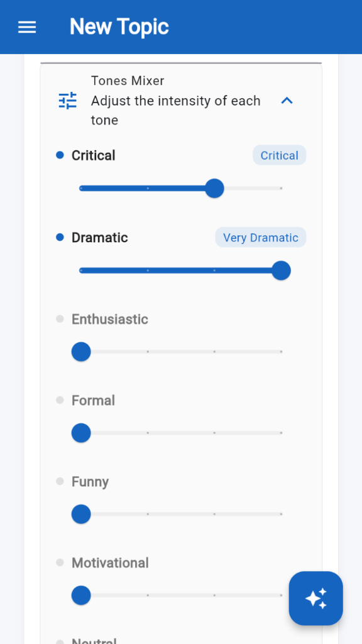Click the Tones Mixer settings icon
Image resolution: width=362 pixels, height=644 pixels.
[67, 100]
